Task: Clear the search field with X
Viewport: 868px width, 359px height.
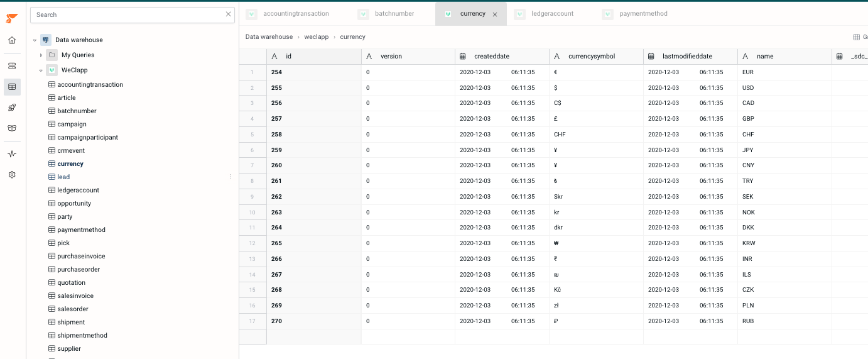Action: [228, 14]
